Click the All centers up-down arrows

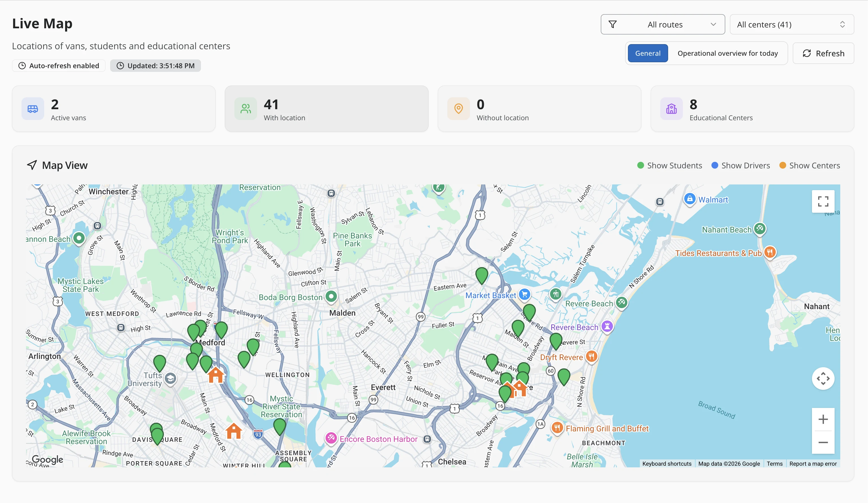point(842,24)
